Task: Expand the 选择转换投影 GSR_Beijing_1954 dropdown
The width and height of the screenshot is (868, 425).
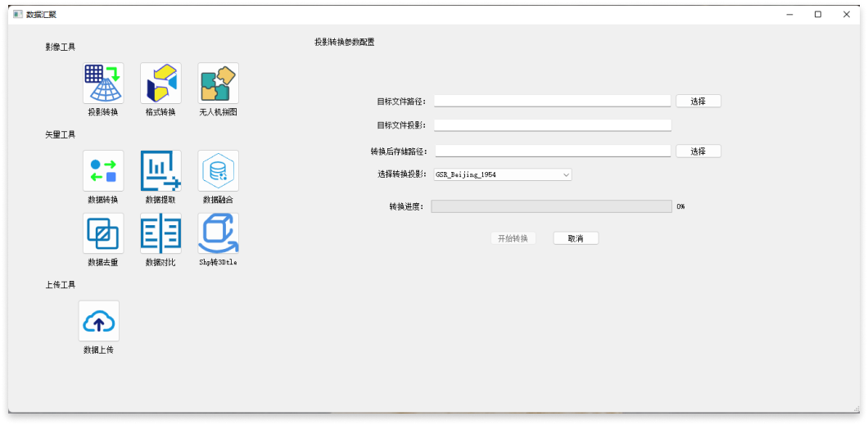Action: click(502, 174)
